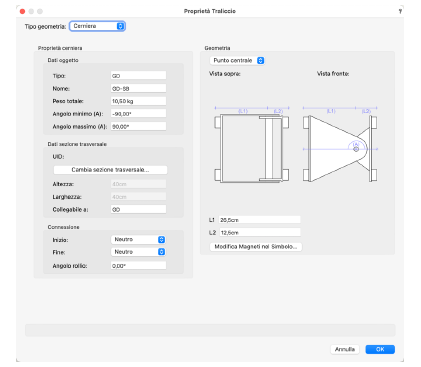This screenshot has height=367, width=421.
Task: Click the help question mark icon
Action: pyautogui.click(x=400, y=11)
